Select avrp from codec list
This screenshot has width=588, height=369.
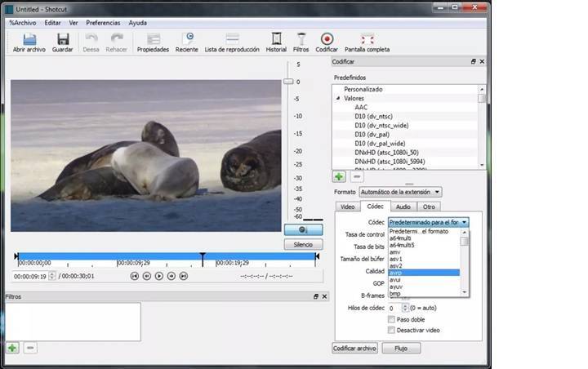click(424, 273)
